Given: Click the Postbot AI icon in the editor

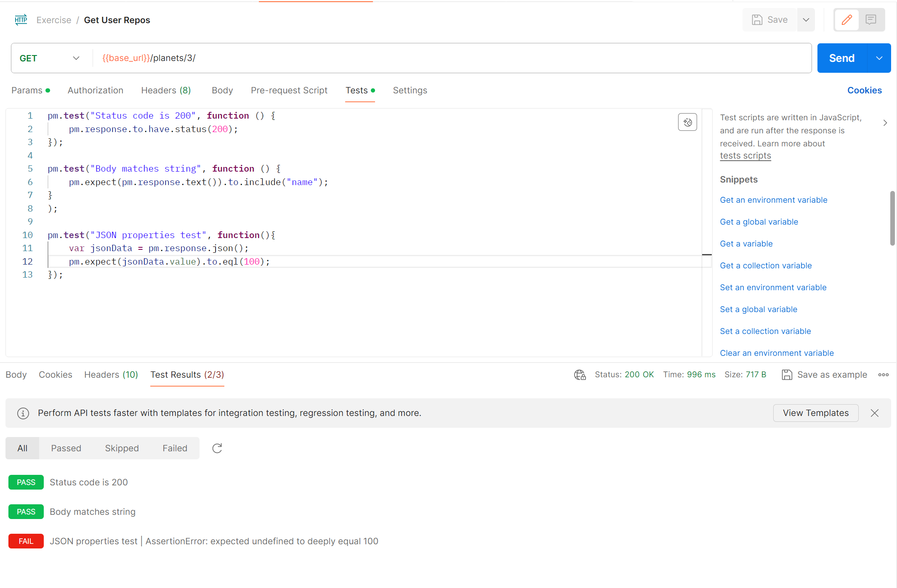Looking at the screenshot, I should (x=687, y=122).
